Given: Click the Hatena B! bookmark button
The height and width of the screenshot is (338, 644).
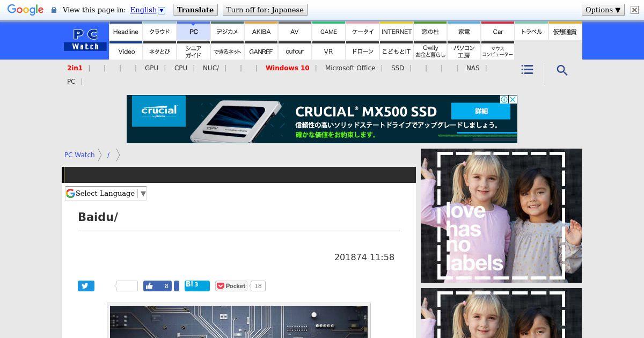Looking at the screenshot, I should (197, 285).
